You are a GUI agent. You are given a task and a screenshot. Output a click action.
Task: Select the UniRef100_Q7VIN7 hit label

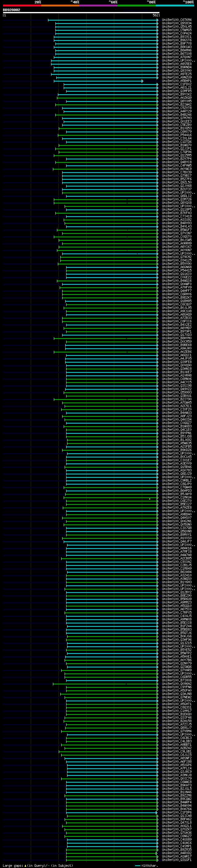pos(177,233)
